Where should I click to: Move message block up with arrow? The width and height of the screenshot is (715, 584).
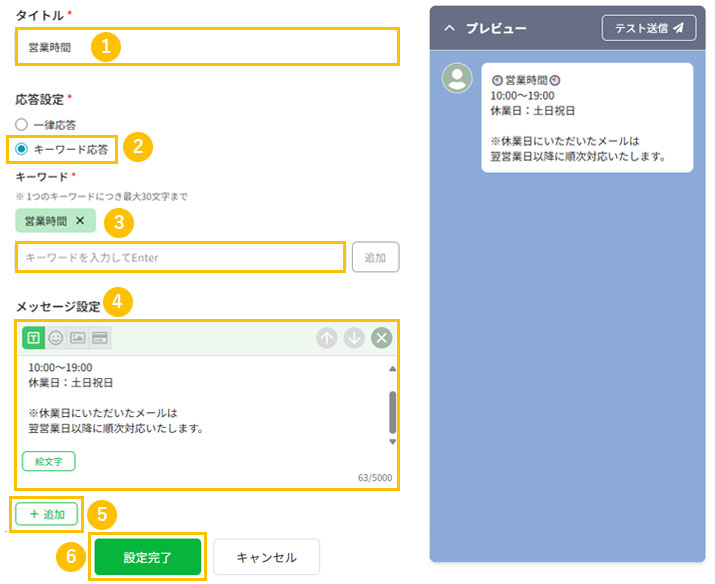pyautogui.click(x=327, y=338)
